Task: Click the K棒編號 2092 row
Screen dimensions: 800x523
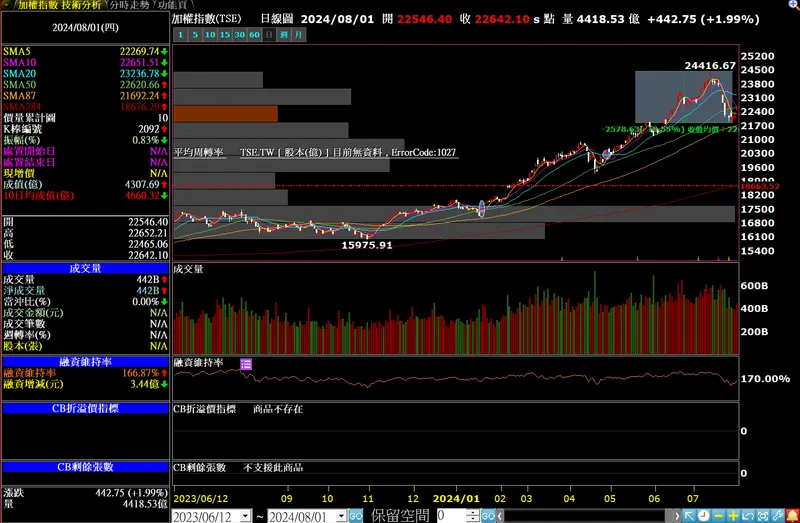Action: pos(85,129)
